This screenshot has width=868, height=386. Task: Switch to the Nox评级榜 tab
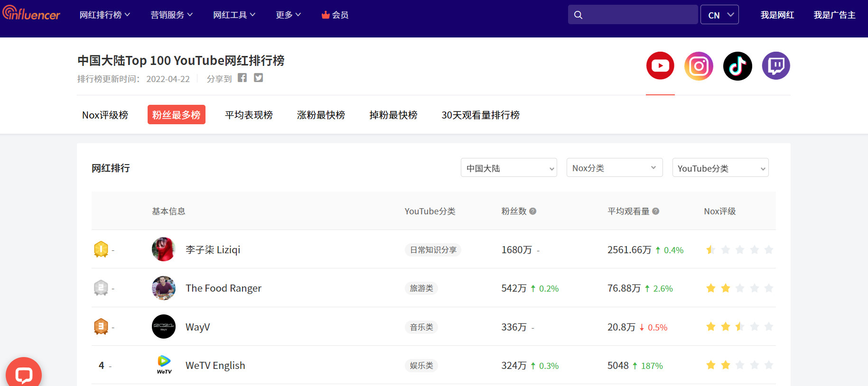coord(105,115)
